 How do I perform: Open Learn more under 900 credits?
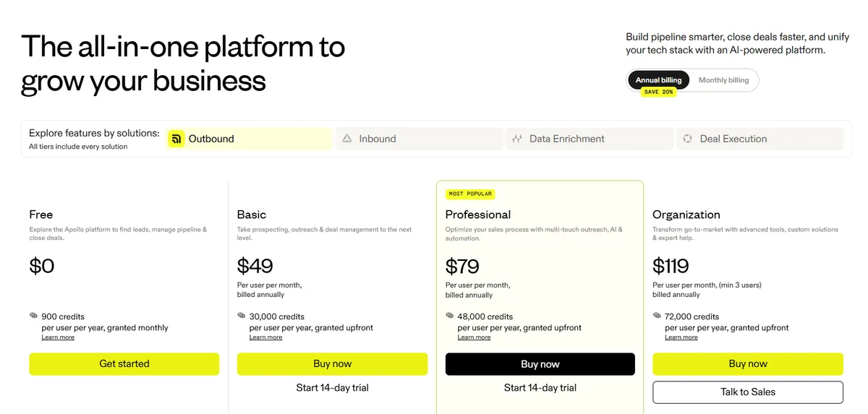click(58, 337)
